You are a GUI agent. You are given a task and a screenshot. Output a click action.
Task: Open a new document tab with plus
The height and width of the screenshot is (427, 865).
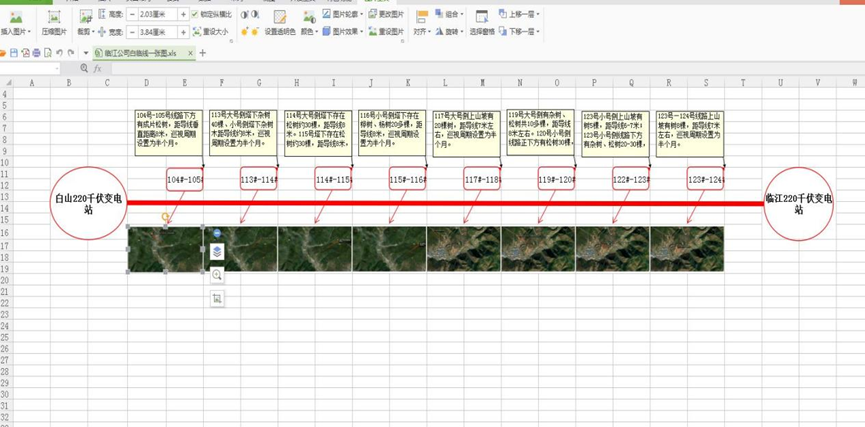pos(202,53)
